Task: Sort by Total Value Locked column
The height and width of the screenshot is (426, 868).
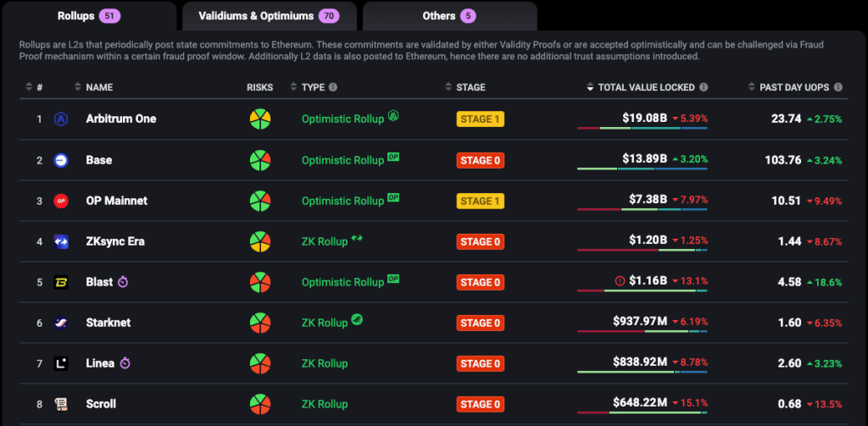Action: coord(646,87)
